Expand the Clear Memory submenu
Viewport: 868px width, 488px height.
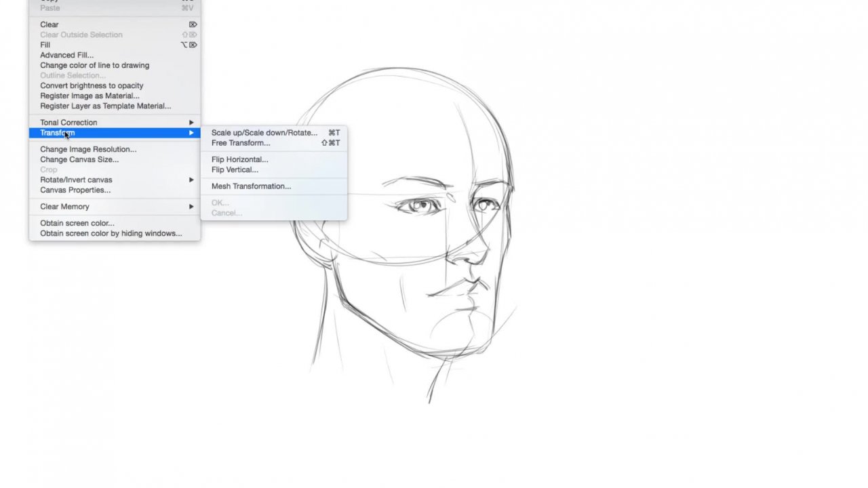(64, 207)
